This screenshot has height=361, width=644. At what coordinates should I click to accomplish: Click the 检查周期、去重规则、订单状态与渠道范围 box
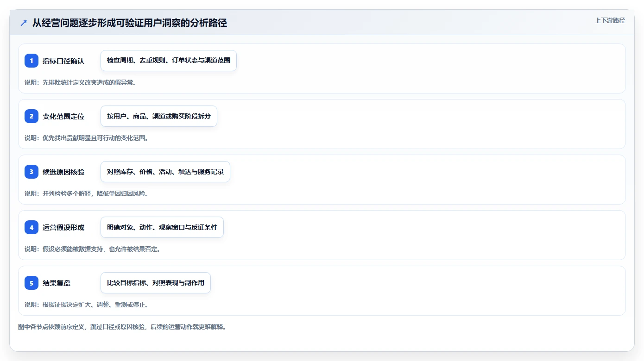(x=169, y=61)
